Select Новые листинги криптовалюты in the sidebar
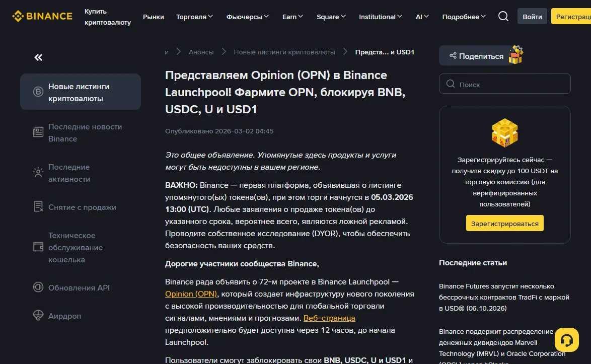Screen dimensions: 591x364 click(80, 92)
